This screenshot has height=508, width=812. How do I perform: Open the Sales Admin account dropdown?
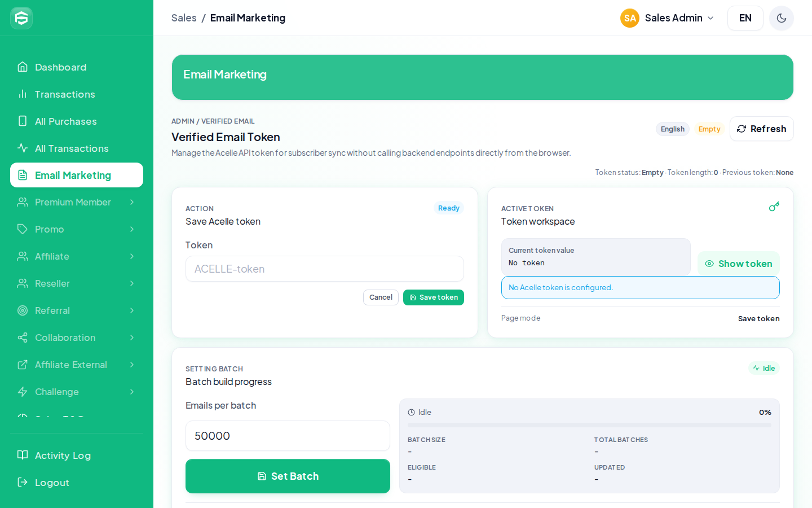coord(668,18)
